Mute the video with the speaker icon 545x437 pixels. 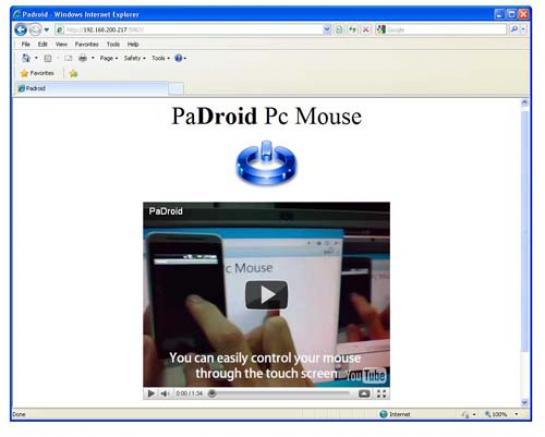[x=164, y=394]
